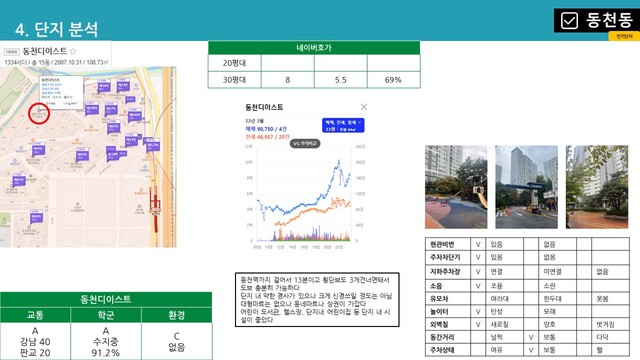Click the yellow 인기단지 label

(624, 36)
